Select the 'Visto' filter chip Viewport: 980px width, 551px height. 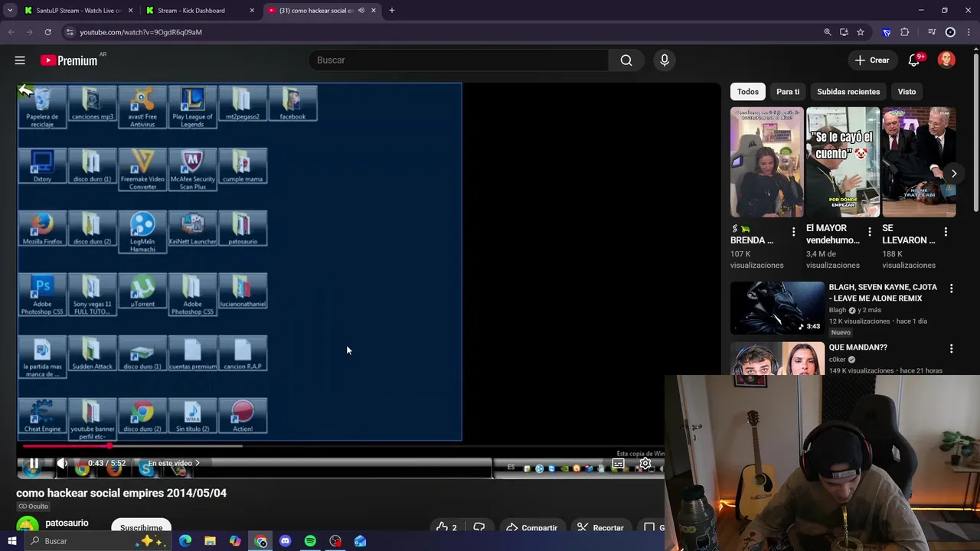coord(906,92)
